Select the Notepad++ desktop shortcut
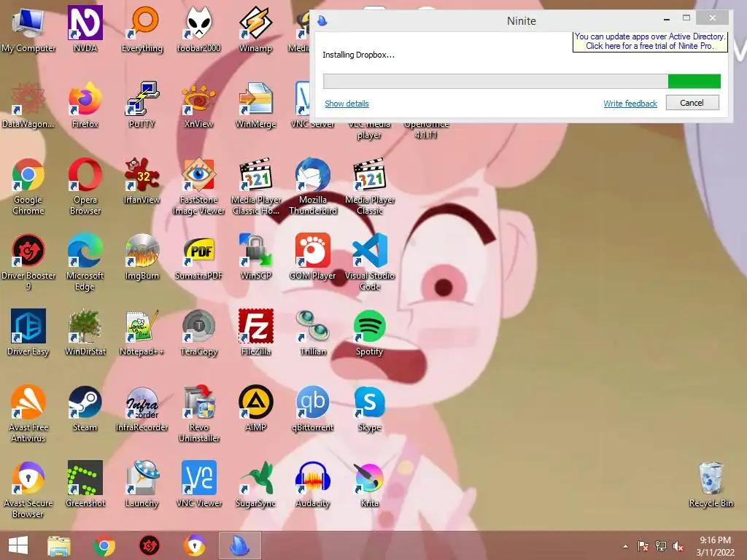 (142, 332)
